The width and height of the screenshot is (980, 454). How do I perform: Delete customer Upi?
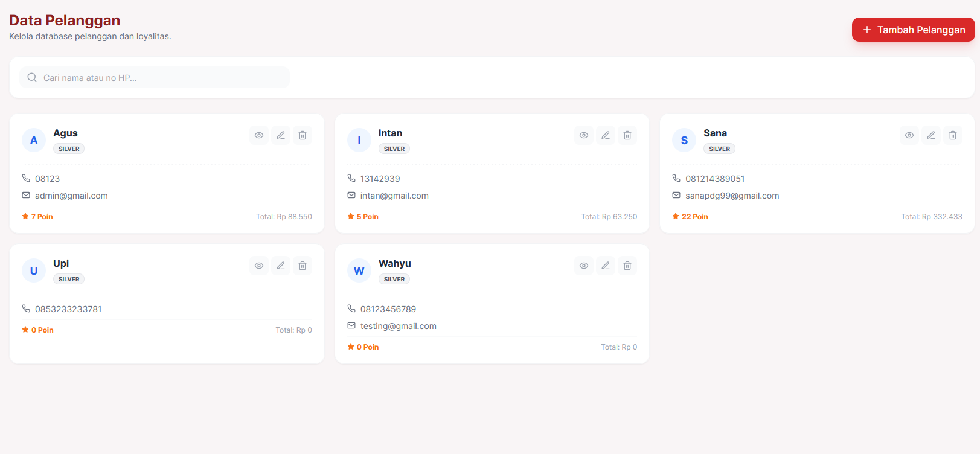[303, 266]
